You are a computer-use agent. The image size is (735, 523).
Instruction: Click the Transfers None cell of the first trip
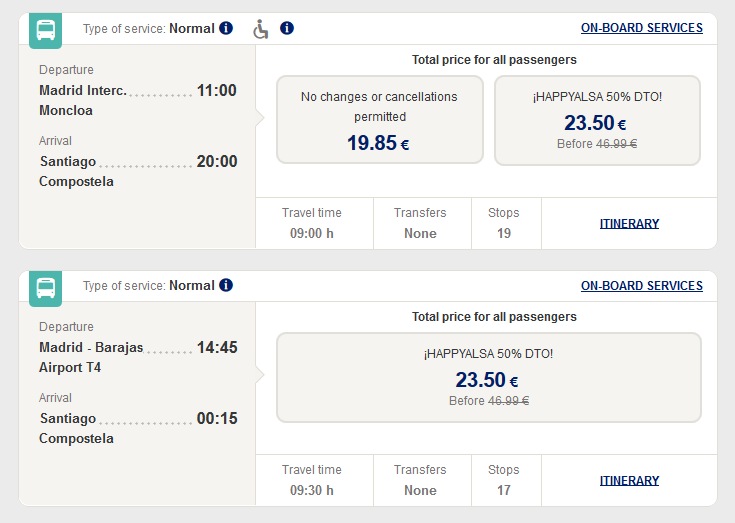422,223
